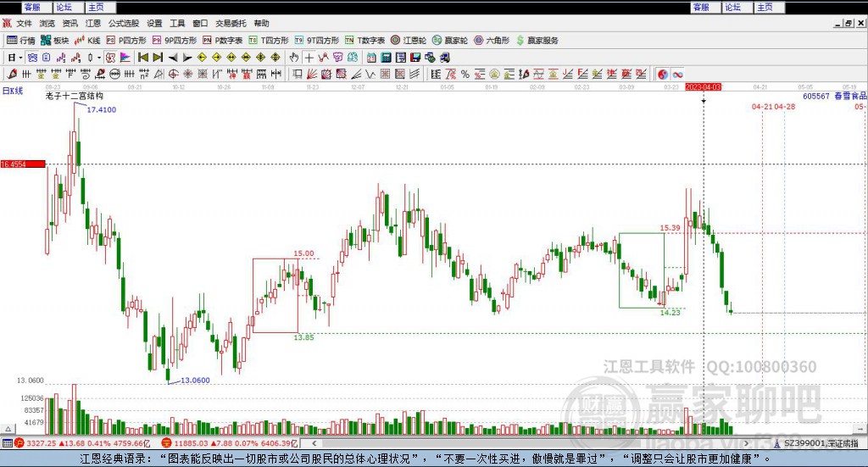Image resolution: width=868 pixels, height=467 pixels.
Task: Open the calendar icon in toolbar
Action: point(371,58)
